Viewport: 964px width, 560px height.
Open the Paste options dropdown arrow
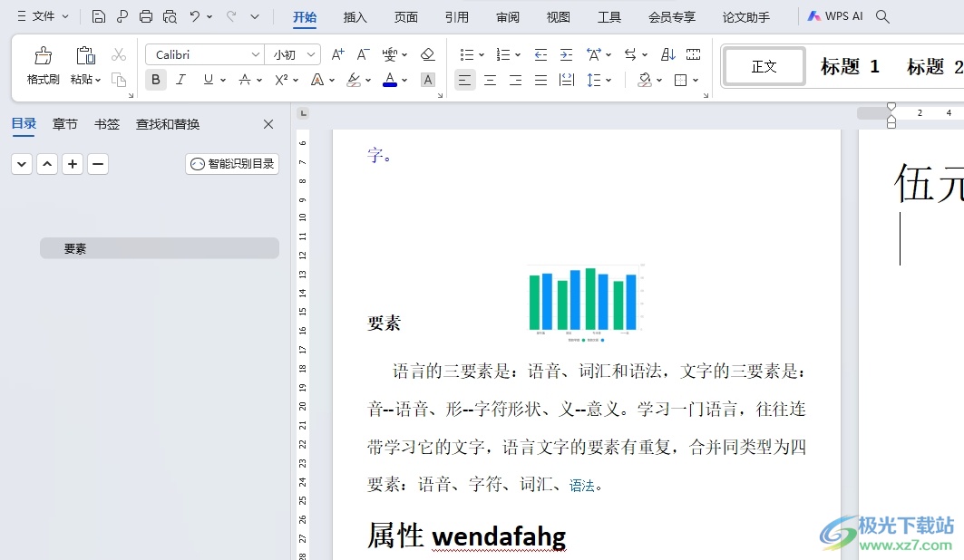pyautogui.click(x=98, y=80)
